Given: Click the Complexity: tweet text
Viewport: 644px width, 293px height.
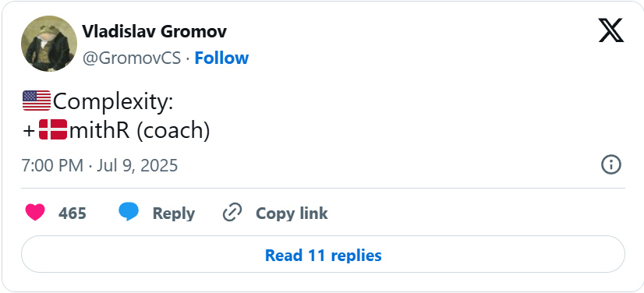Looking at the screenshot, I should click(113, 102).
